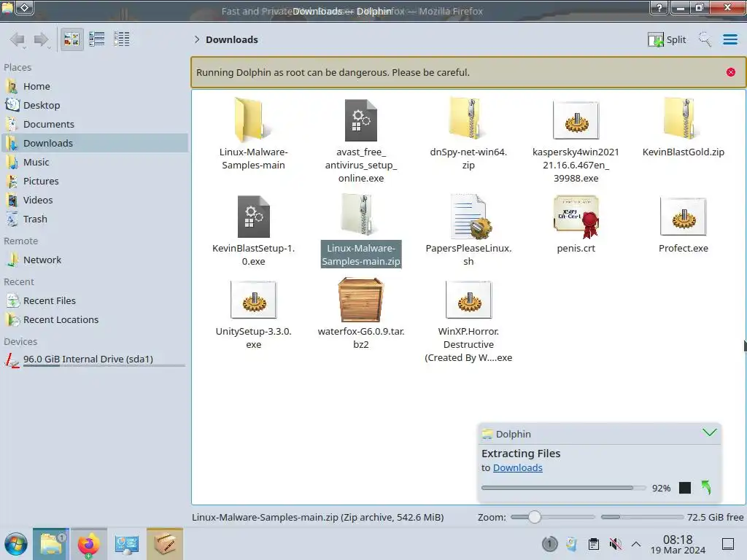The image size is (747, 560).
Task: Click the device tray icon beside notifications
Action: tap(571, 544)
